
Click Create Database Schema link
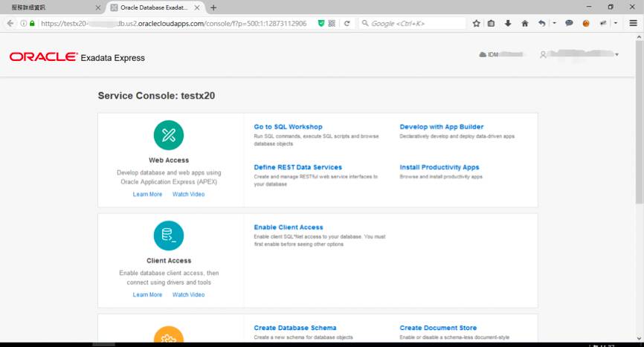pyautogui.click(x=295, y=328)
